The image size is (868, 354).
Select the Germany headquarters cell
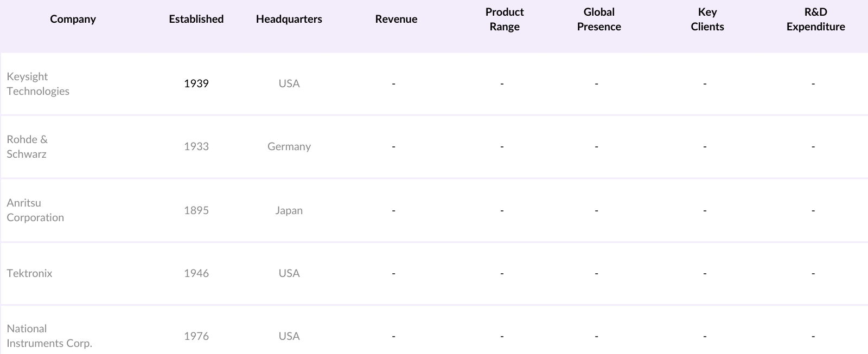(289, 146)
